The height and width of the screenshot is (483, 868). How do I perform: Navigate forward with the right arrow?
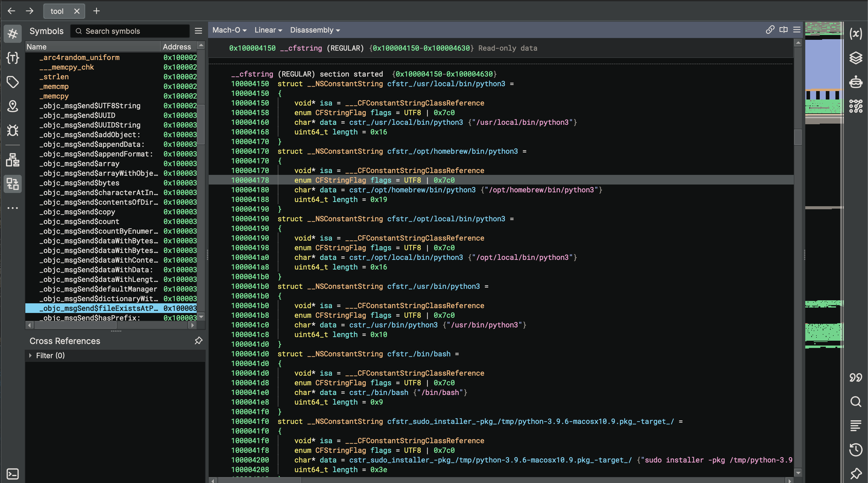point(30,11)
